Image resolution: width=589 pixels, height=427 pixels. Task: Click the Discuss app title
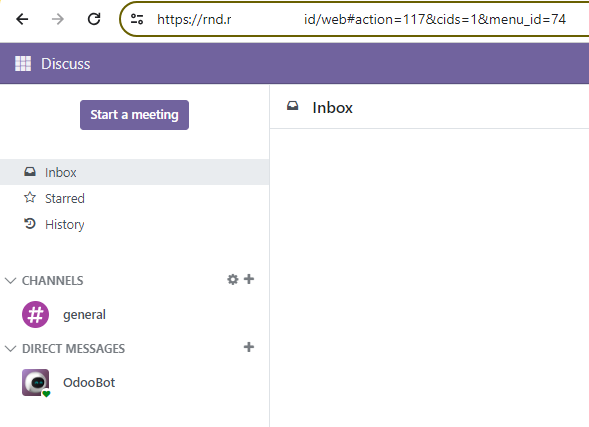(66, 64)
